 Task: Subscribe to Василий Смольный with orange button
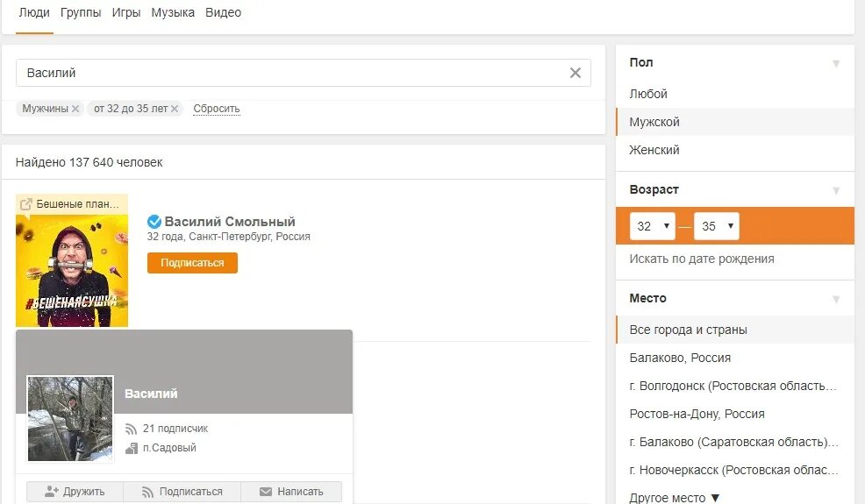[192, 263]
